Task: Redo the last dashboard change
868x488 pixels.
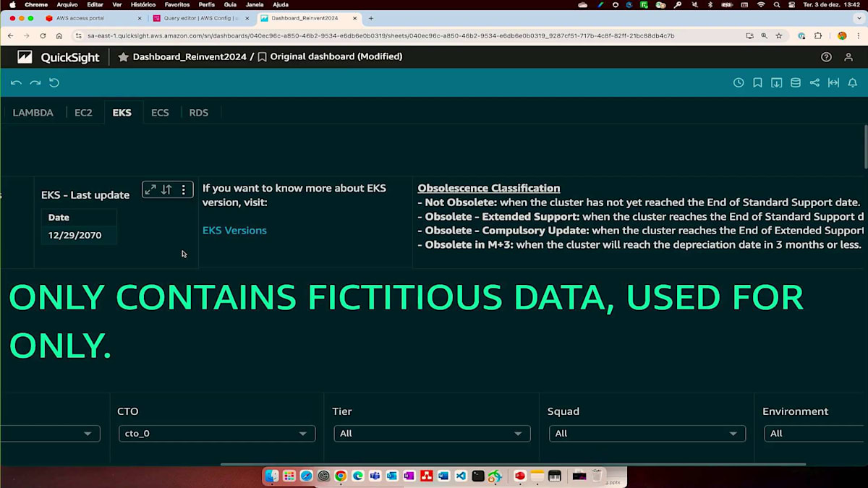Action: 35,82
